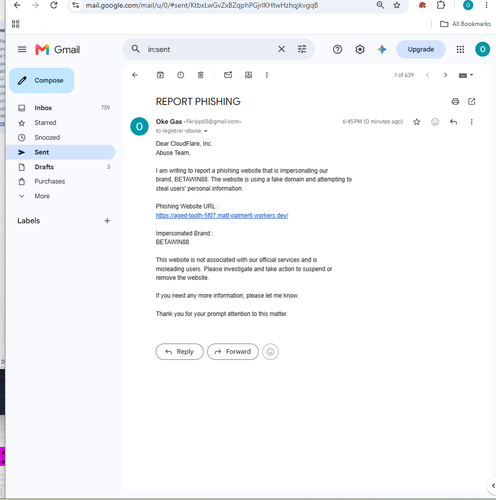This screenshot has height=500, width=496.
Task: Expand recipient details arrow next to registrar-abuse
Action: click(206, 131)
